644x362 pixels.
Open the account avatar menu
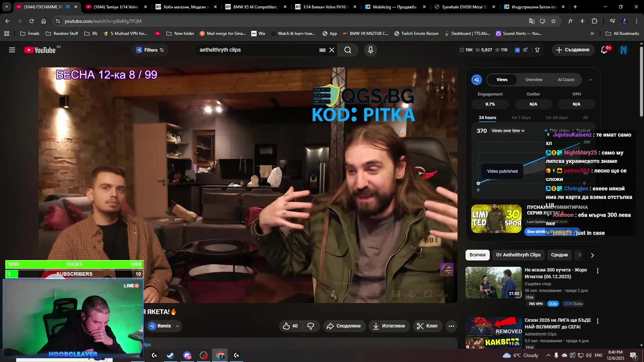[624, 50]
